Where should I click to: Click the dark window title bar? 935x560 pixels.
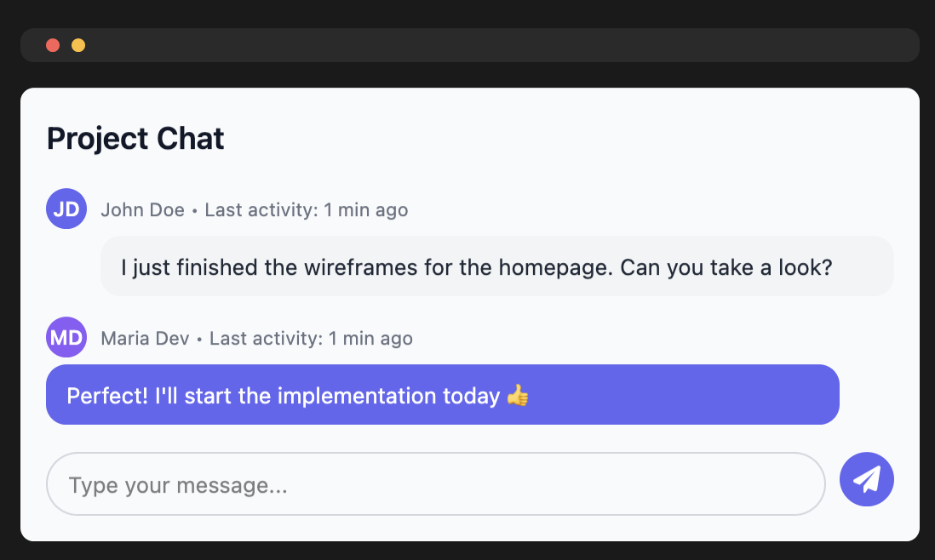[x=470, y=45]
